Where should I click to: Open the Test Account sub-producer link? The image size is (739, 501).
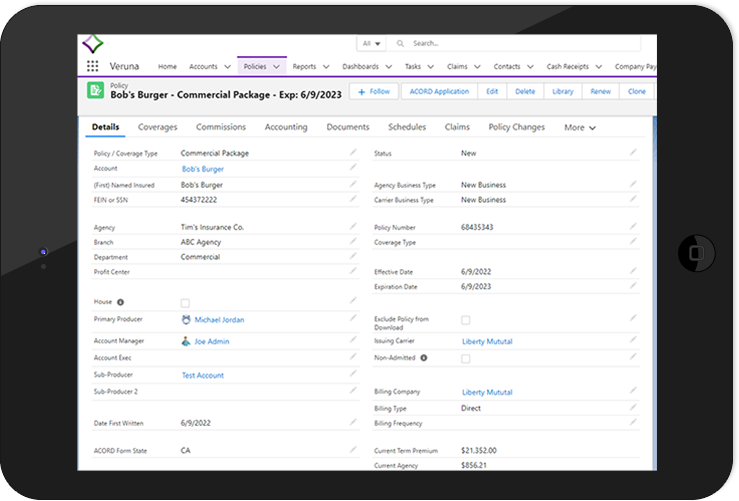(x=203, y=375)
